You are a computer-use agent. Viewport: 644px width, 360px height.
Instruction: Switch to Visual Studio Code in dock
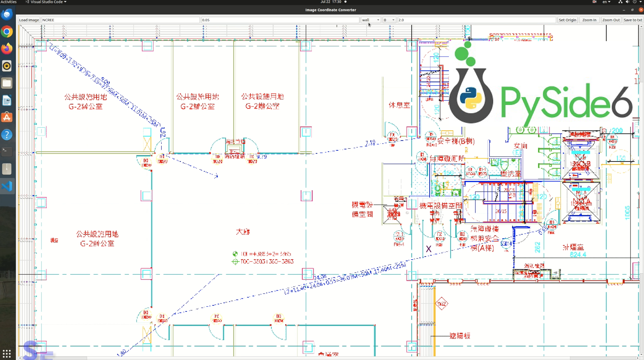[7, 186]
